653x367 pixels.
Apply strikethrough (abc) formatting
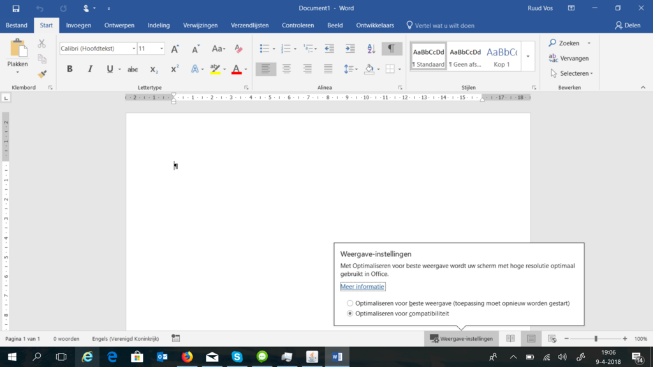coord(132,69)
